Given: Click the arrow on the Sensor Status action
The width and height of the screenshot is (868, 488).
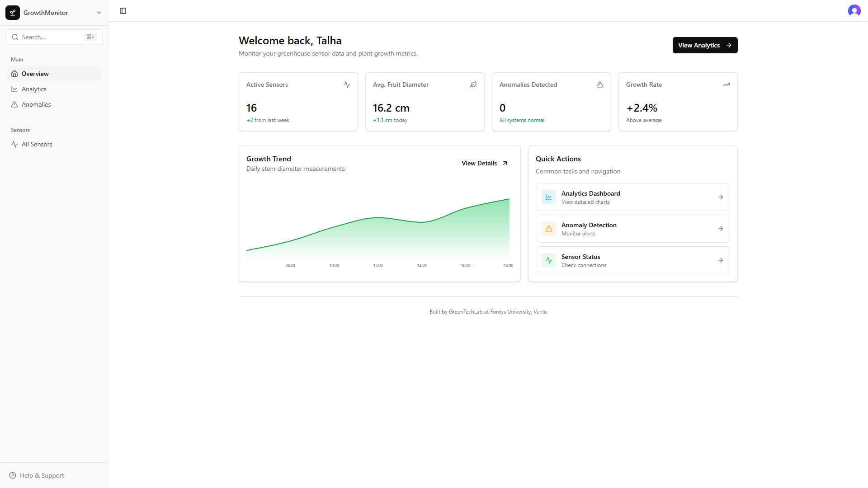Looking at the screenshot, I should pyautogui.click(x=720, y=260).
